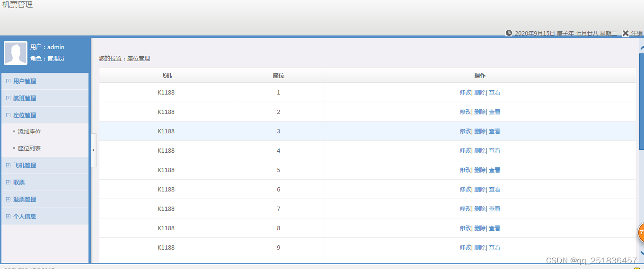The height and width of the screenshot is (269, 644).
Task: Expand the plus icon beside 航班管理
Action: (x=8, y=98)
